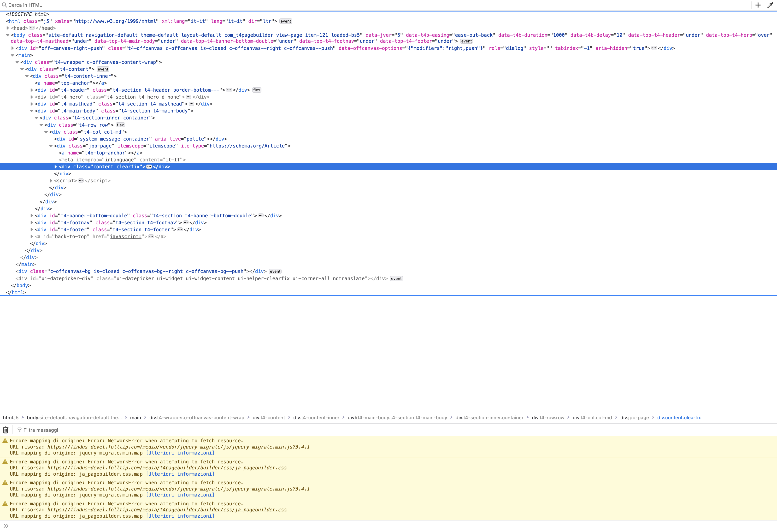The height and width of the screenshot is (532, 777).
Task: Click the search magnifier icon in HTML search
Action: [x=4, y=5]
